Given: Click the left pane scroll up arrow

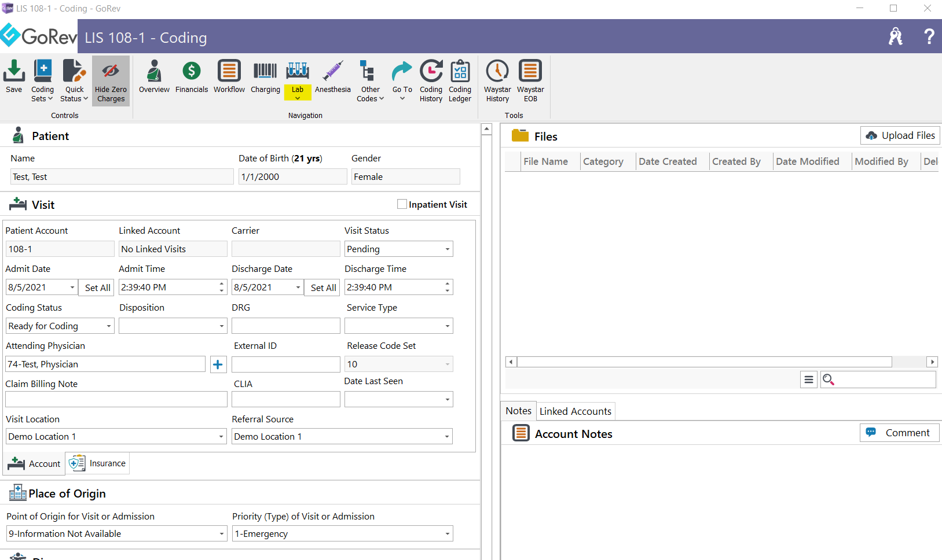Looking at the screenshot, I should (486, 129).
